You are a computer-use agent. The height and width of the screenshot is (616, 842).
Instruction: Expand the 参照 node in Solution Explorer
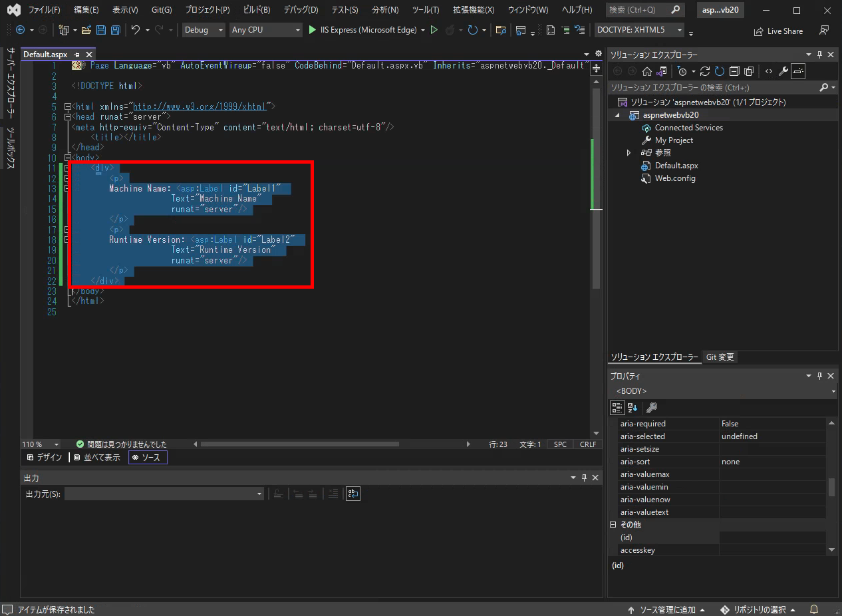click(629, 152)
